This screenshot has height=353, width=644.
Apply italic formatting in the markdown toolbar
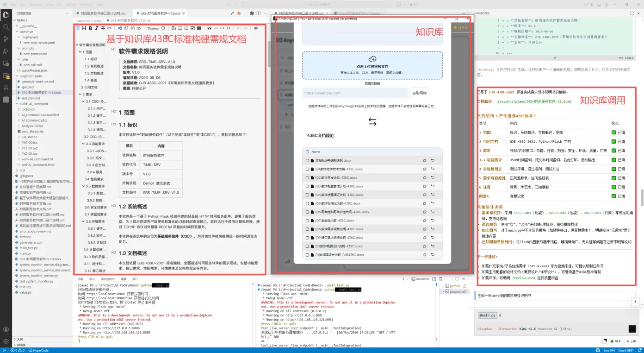tap(96, 28)
